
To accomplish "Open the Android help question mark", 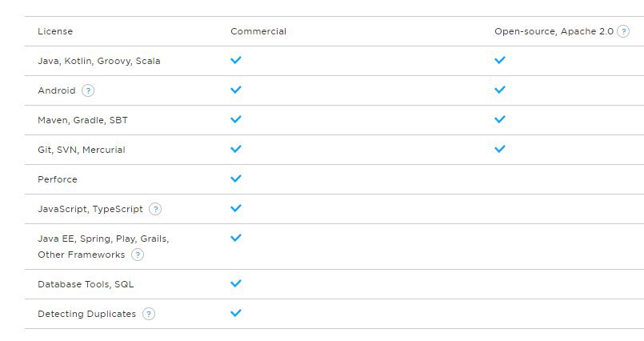I will click(88, 90).
